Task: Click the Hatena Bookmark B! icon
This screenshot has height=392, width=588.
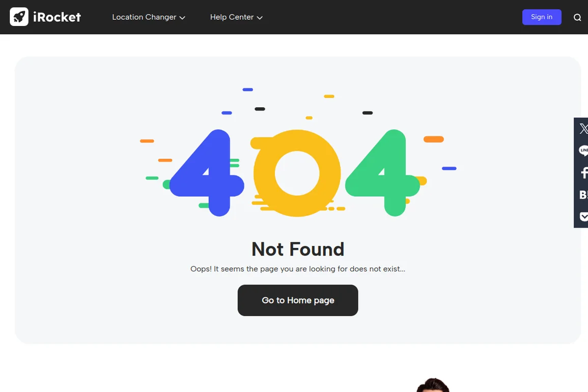Action: (583, 194)
